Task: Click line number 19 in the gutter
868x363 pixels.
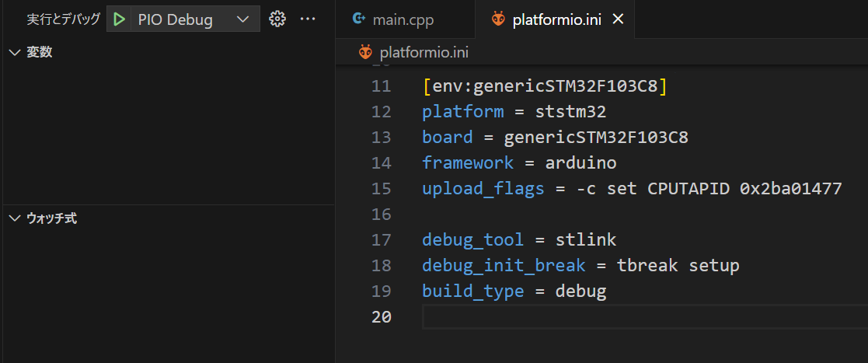Action: [382, 291]
